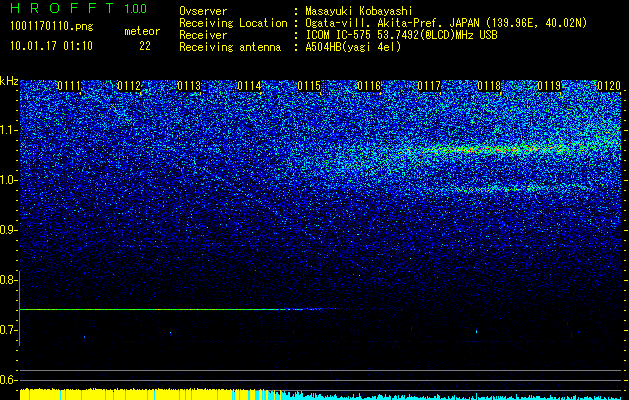Click the date stamp 10.01.17 01:10
Screen dimensions: 629x400
click(51, 46)
